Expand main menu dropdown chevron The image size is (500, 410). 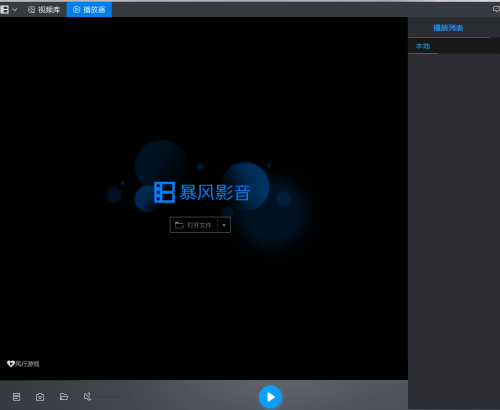tap(15, 10)
